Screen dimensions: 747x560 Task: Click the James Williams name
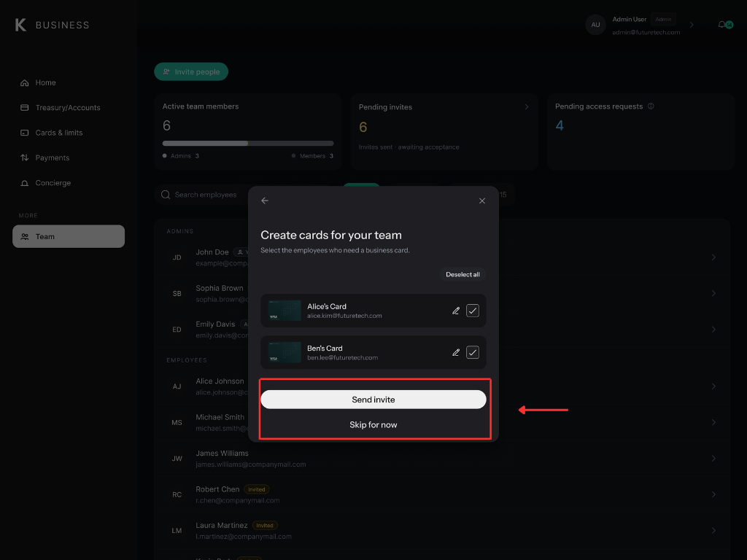(222, 454)
